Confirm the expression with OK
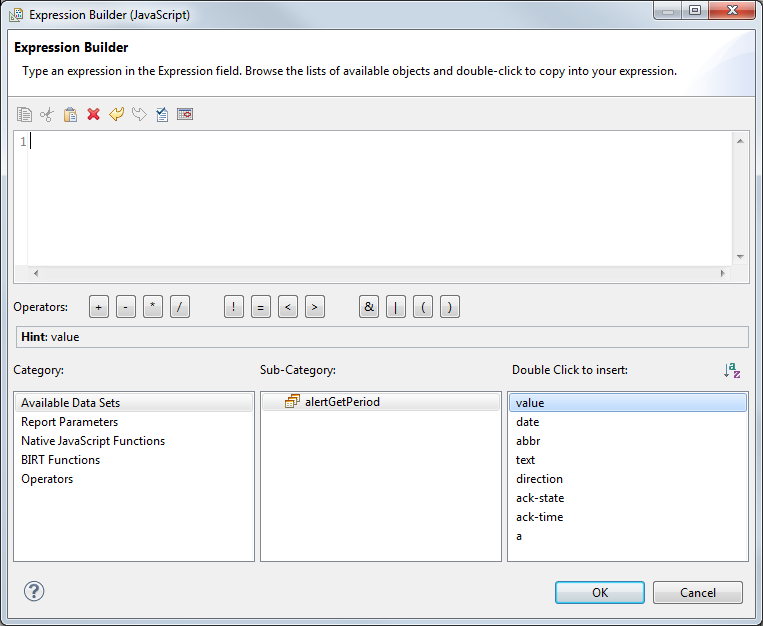This screenshot has height=626, width=763. [599, 592]
